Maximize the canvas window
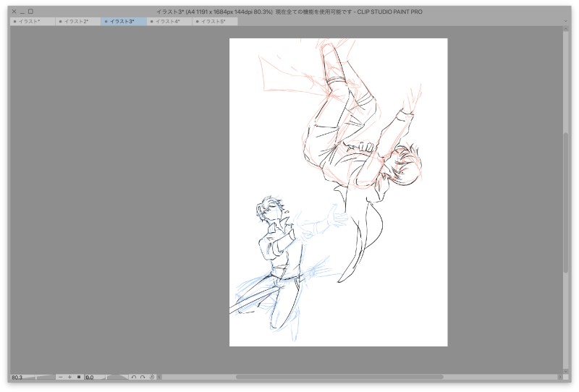579x392 pixels. (x=30, y=12)
